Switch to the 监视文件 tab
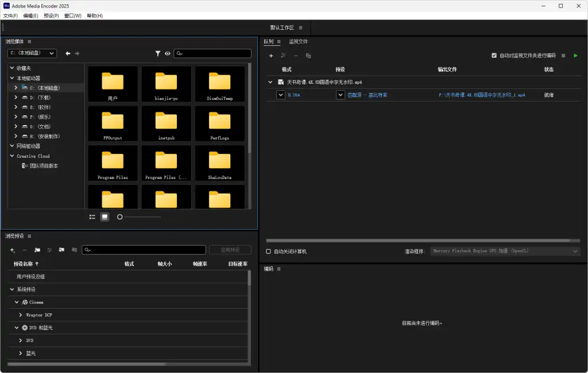The image size is (588, 373). [298, 41]
